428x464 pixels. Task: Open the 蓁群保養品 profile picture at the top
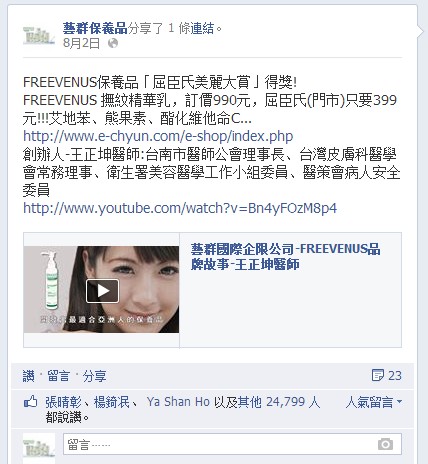(x=39, y=36)
